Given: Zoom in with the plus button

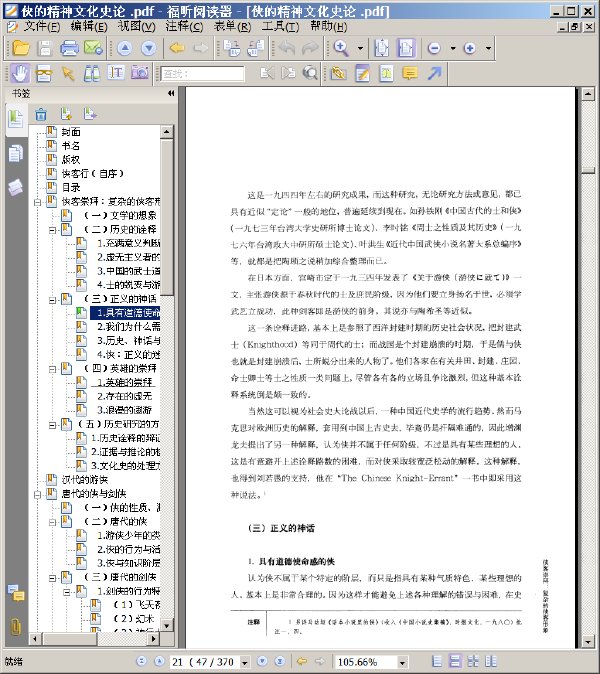Looking at the screenshot, I should (x=469, y=48).
